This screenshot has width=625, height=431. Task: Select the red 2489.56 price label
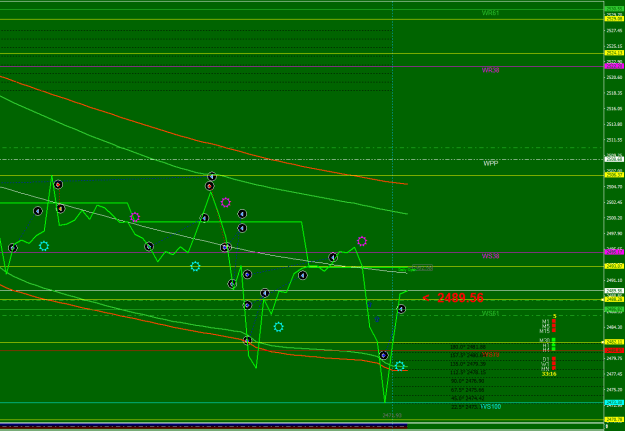tap(460, 298)
